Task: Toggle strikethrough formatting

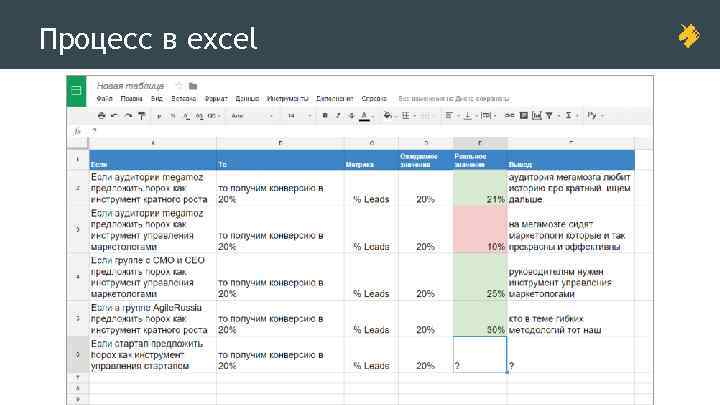Action: point(352,116)
